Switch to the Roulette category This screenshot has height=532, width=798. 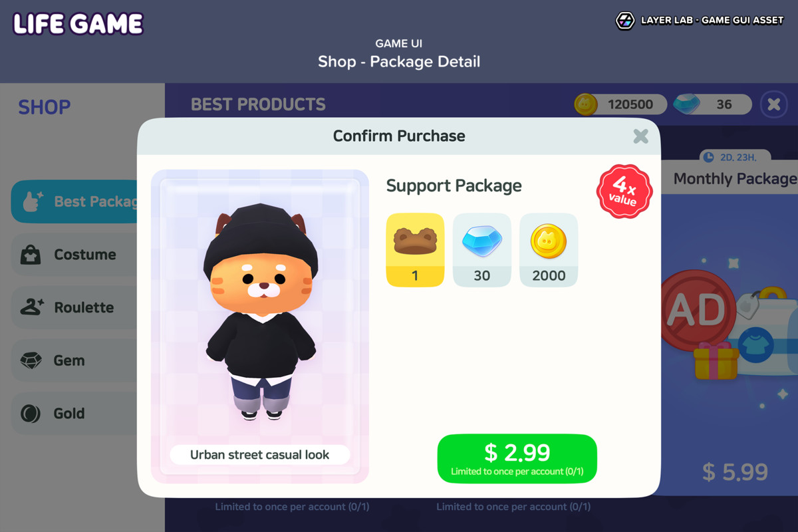point(74,307)
